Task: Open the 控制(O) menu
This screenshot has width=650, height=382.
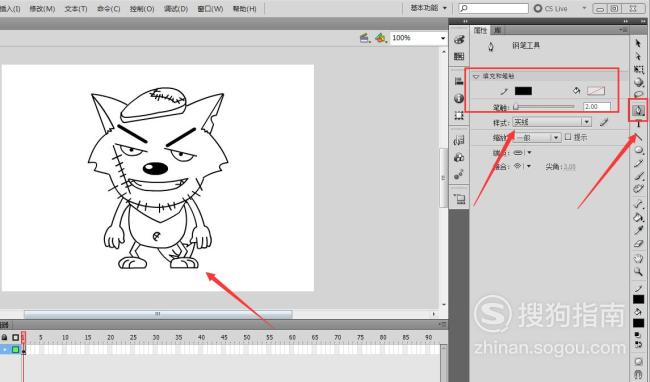Action: [x=142, y=8]
